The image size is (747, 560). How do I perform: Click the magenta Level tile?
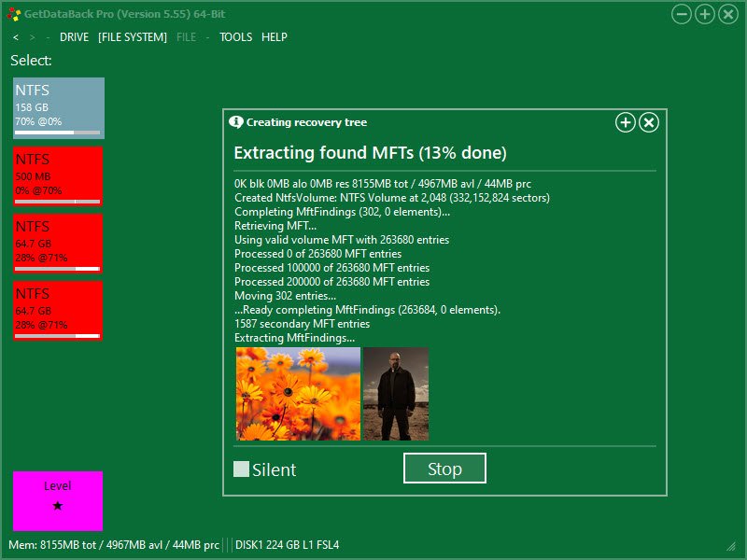pos(58,501)
